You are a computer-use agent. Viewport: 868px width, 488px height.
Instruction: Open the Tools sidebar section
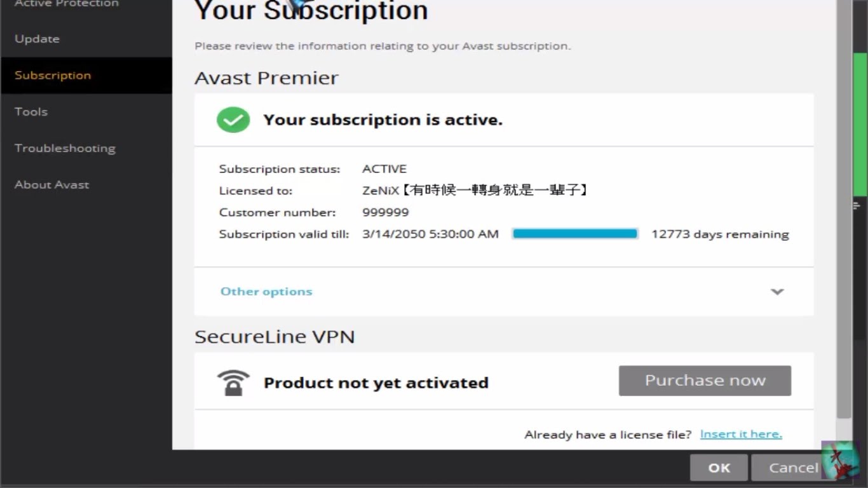click(x=31, y=112)
